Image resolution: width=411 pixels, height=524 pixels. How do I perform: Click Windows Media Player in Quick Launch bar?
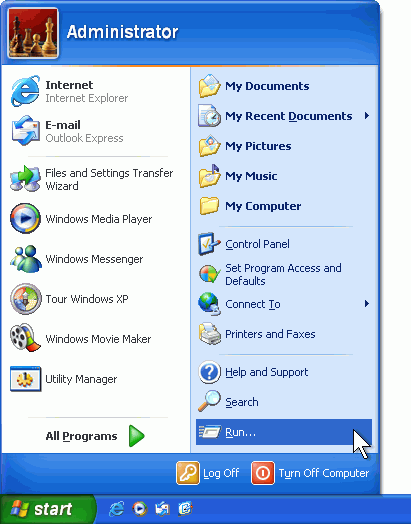click(140, 509)
